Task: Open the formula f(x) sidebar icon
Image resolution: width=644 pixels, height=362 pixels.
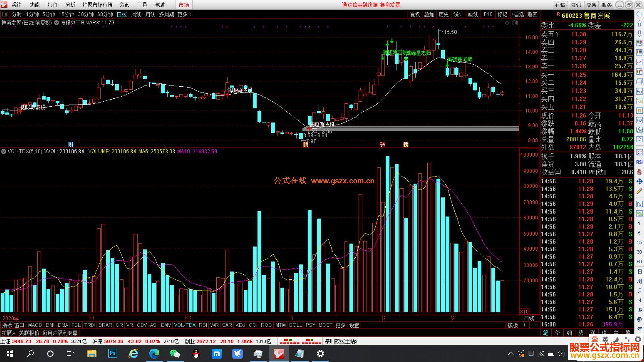Action: pyautogui.click(x=639, y=130)
